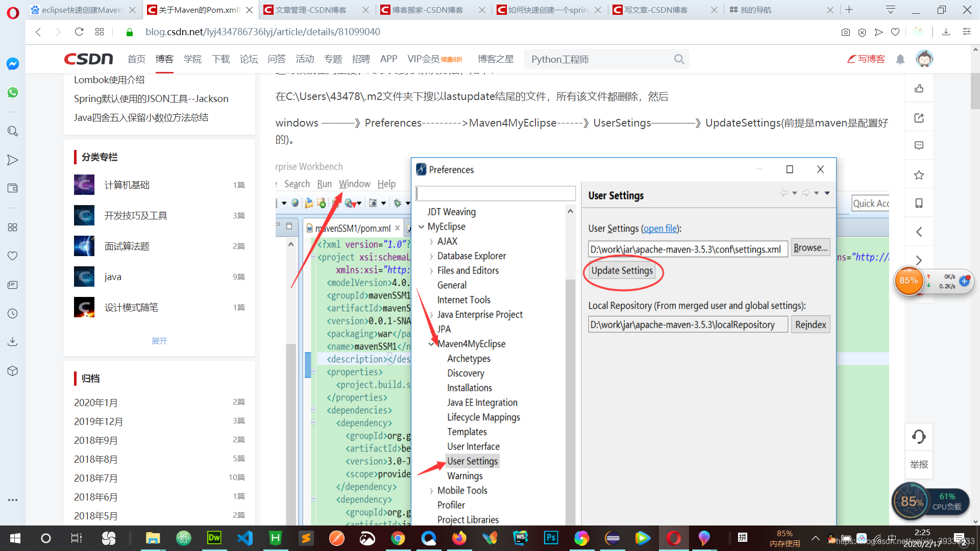This screenshot has height=551, width=980.
Task: Open Task View on taskbar
Action: 76,538
